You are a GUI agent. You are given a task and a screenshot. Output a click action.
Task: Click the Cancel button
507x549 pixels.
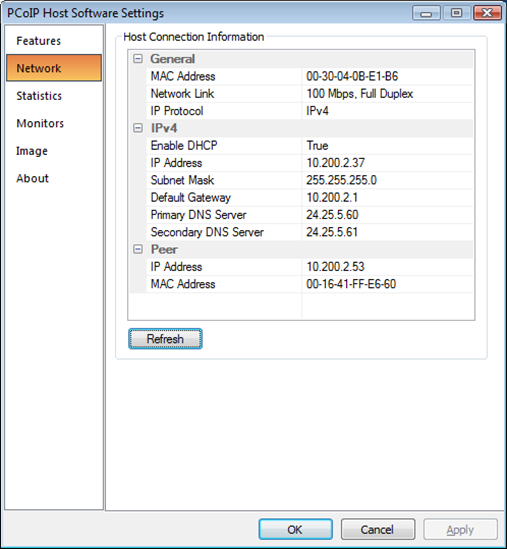(x=378, y=529)
